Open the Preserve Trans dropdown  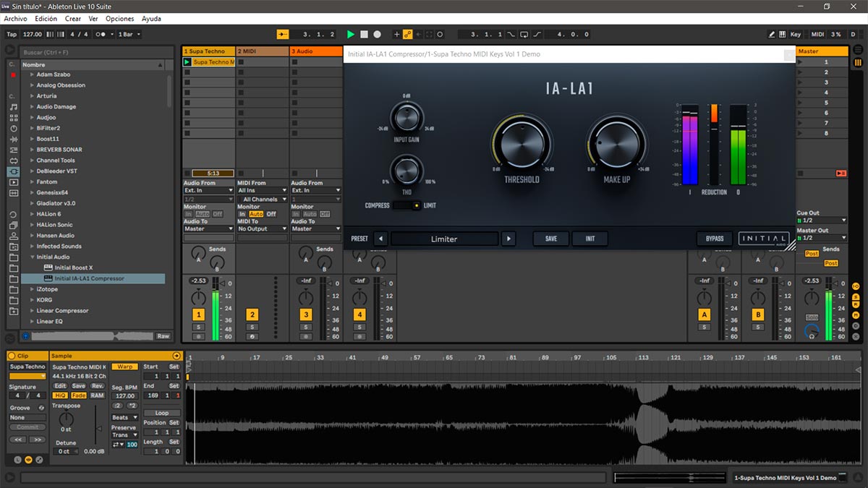(124, 435)
